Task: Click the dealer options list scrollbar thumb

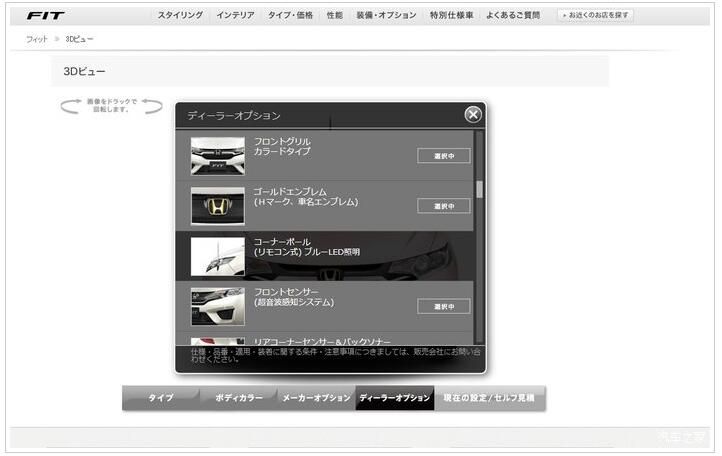Action: (x=479, y=189)
